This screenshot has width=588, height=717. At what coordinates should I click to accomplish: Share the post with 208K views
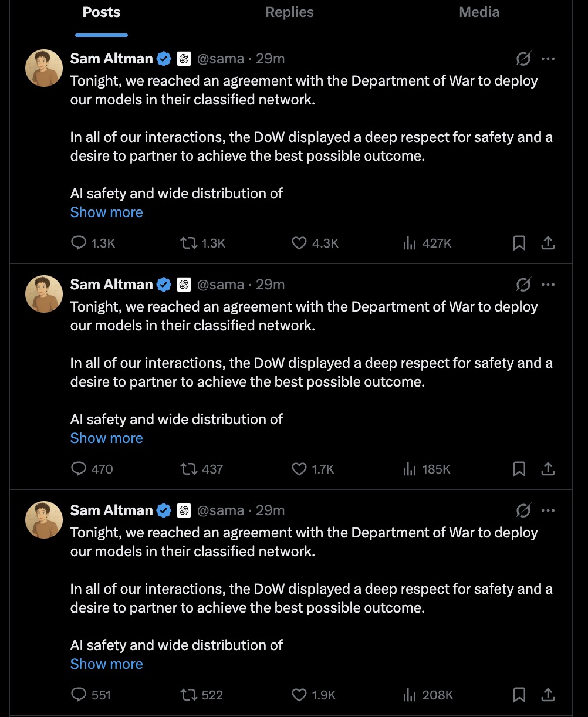pyautogui.click(x=548, y=695)
